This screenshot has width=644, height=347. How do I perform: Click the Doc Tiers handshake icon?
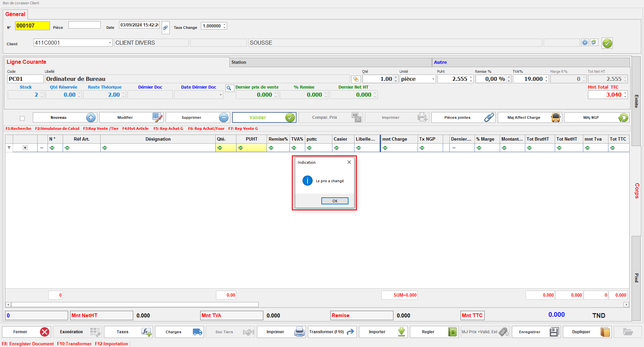click(x=249, y=332)
